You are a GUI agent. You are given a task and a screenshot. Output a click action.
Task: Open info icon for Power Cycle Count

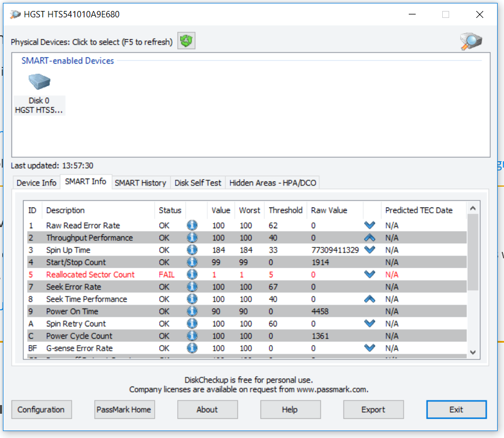pyautogui.click(x=192, y=336)
